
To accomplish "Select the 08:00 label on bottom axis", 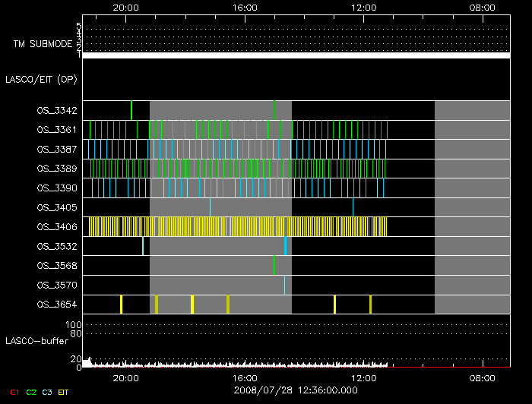I will pos(483,377).
